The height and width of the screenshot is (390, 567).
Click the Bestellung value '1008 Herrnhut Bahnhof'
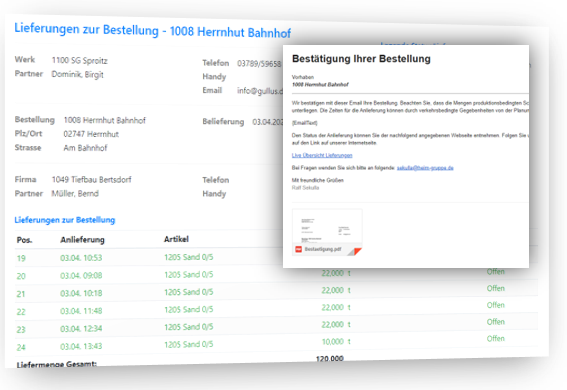(105, 120)
